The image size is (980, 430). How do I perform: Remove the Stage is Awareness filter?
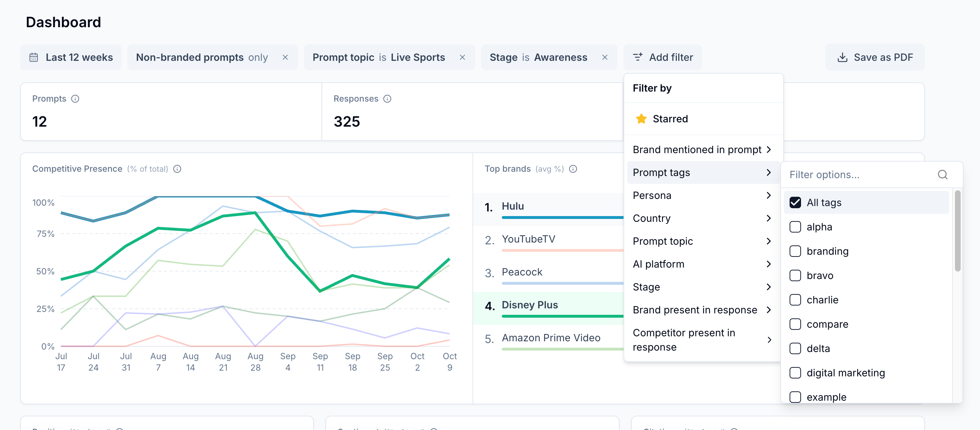[x=605, y=57]
